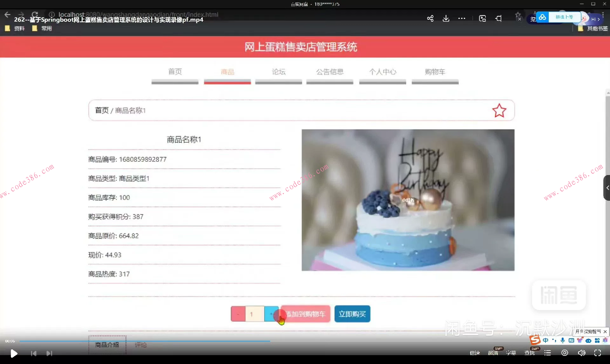The image size is (610, 364).
Task: Click the star favorite icon beside breadcrumb
Action: 499,111
